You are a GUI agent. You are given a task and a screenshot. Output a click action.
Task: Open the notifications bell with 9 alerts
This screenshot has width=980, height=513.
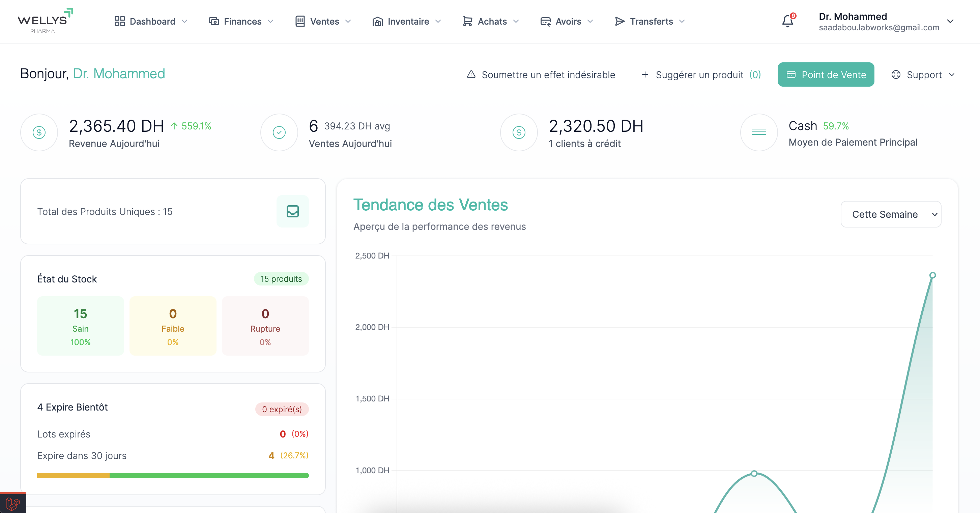787,21
